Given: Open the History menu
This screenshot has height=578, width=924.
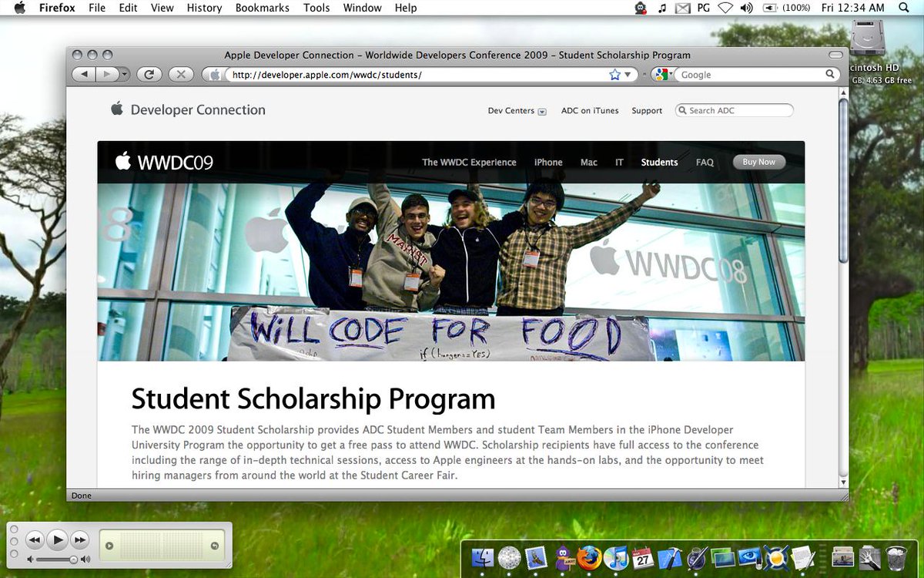Looking at the screenshot, I should [204, 8].
